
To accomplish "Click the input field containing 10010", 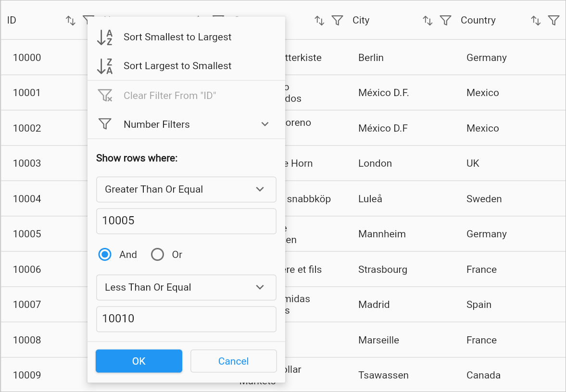I will click(186, 319).
